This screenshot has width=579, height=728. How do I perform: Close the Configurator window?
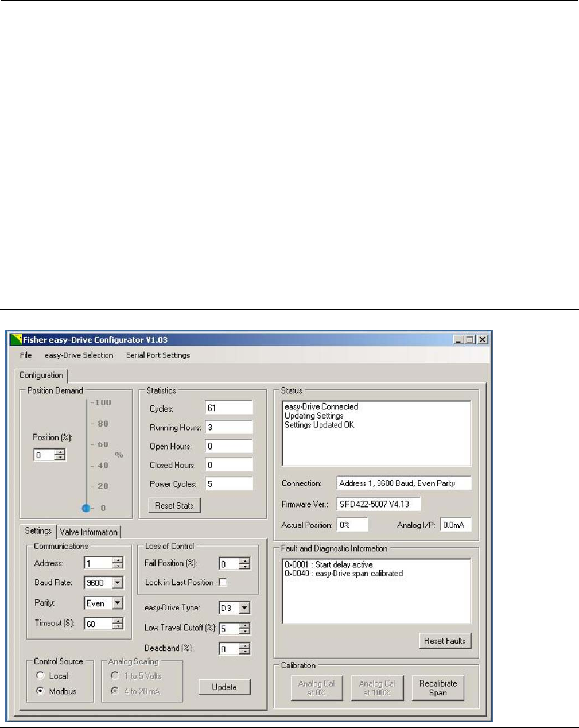[x=483, y=340]
